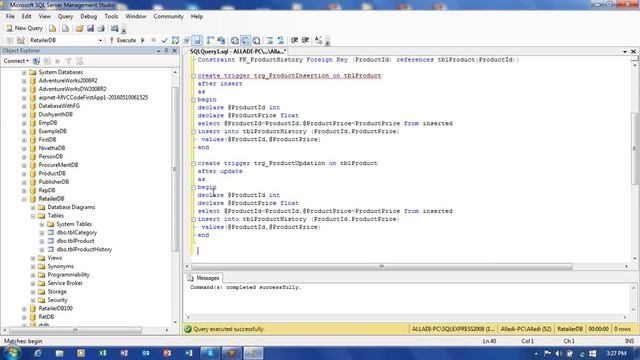The width and height of the screenshot is (640, 360).
Task: Place cursor on 'after update' code line
Action: (220, 171)
